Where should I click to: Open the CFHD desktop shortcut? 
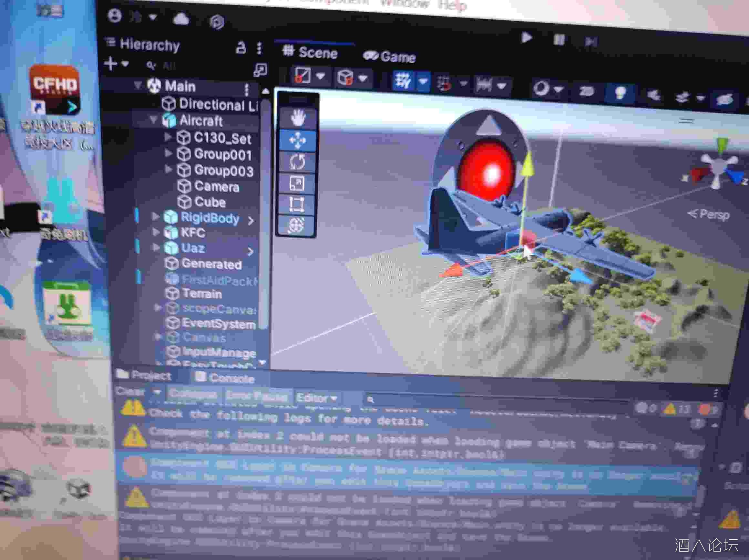pyautogui.click(x=55, y=90)
